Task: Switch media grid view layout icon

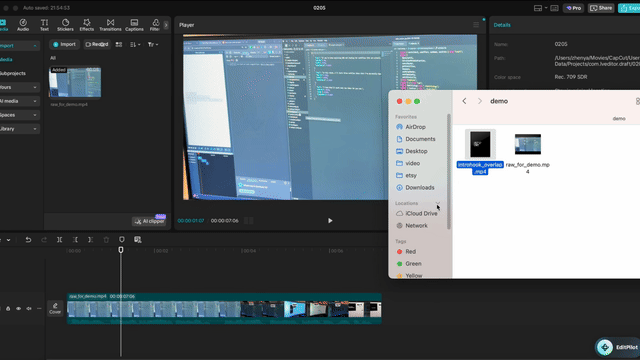Action: (119, 44)
